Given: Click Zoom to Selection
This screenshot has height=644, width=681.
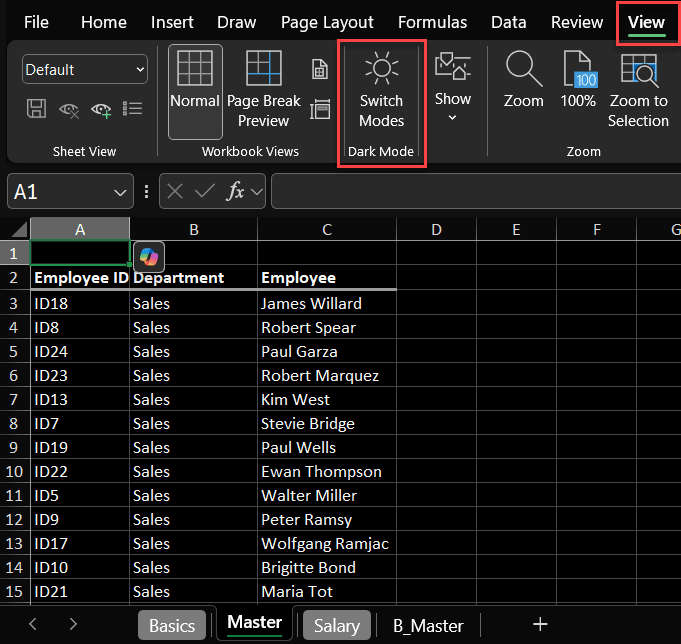Looking at the screenshot, I should tap(638, 90).
